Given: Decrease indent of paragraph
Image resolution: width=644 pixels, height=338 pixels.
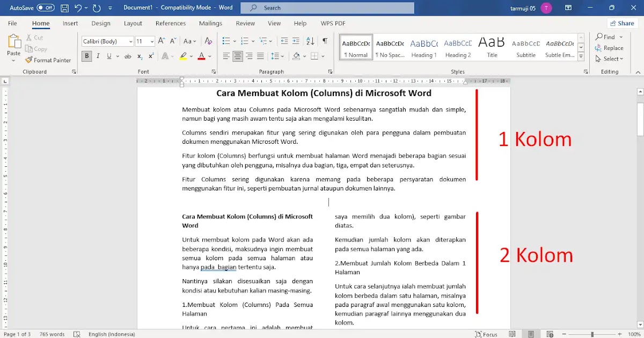Looking at the screenshot, I should point(284,41).
